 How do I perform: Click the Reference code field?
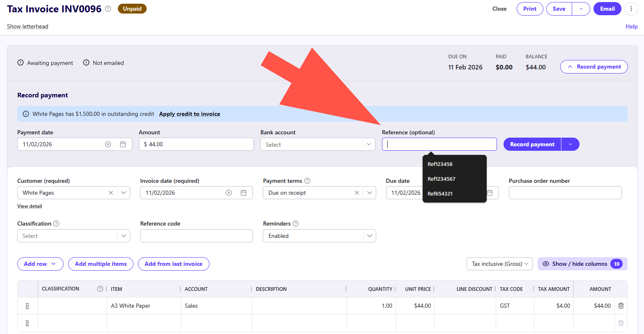point(196,236)
